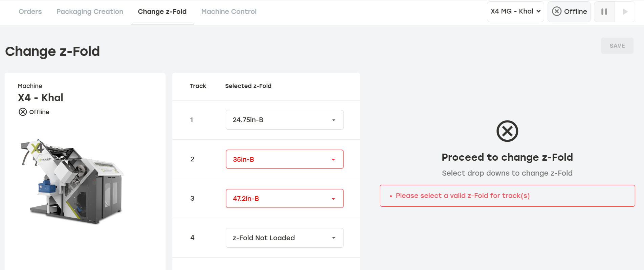Open the X4 MG - Khal machine selector
Viewport: 644px width, 270px height.
coord(515,12)
